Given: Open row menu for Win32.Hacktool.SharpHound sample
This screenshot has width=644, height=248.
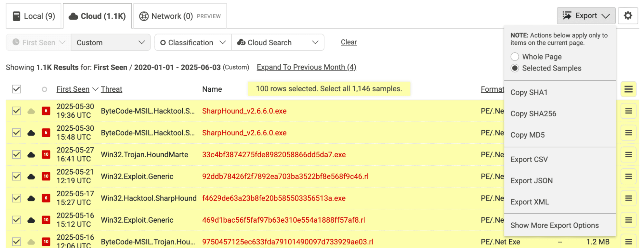Looking at the screenshot, I should [x=628, y=198].
